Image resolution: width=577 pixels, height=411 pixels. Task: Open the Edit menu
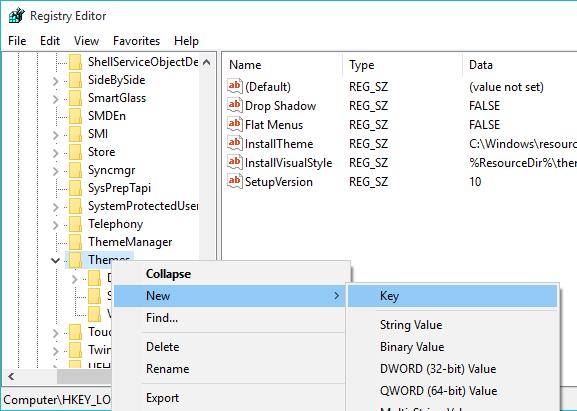pos(50,41)
